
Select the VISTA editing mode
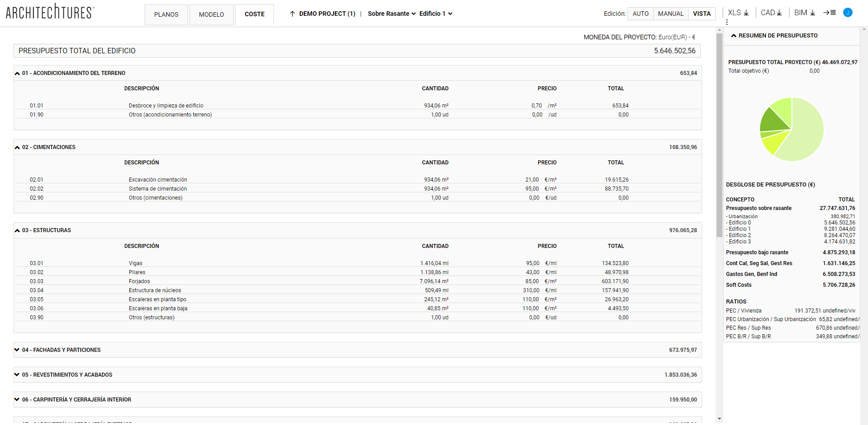pos(702,14)
